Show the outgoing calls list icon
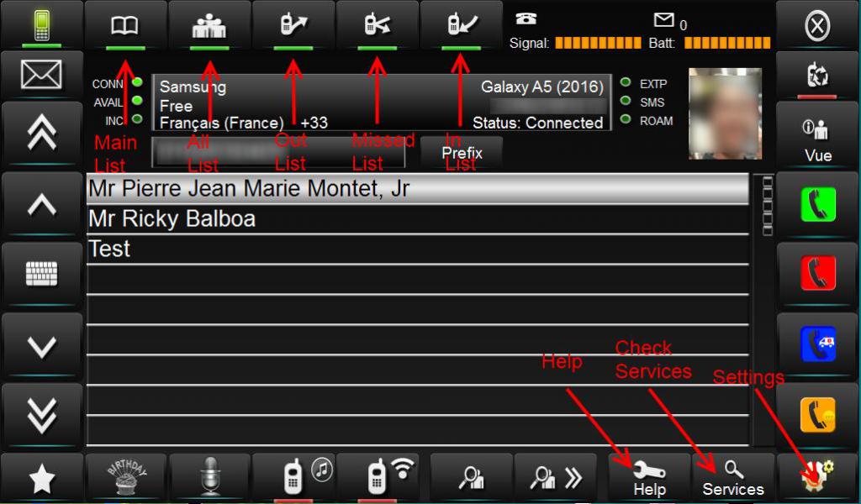The width and height of the screenshot is (861, 504). point(293,25)
